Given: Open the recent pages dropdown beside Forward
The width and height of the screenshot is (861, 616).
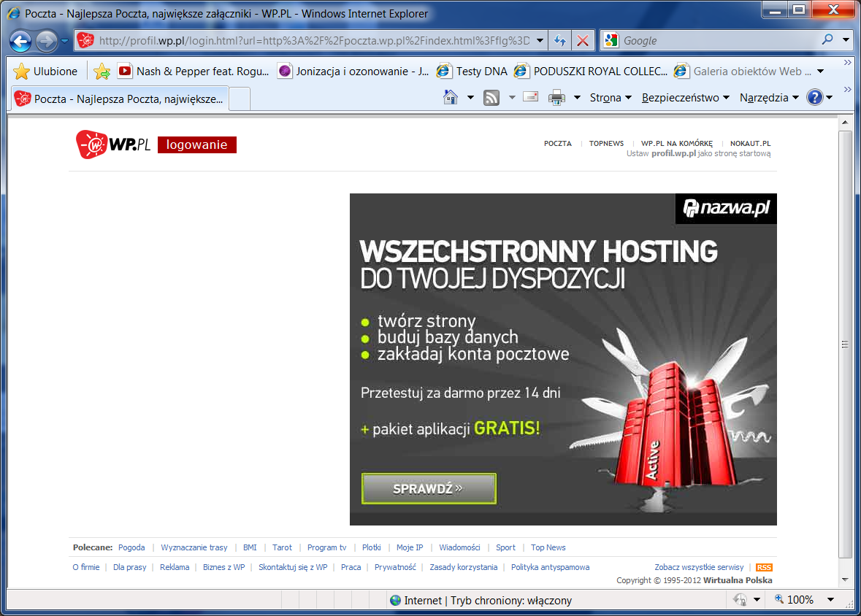Looking at the screenshot, I should tap(64, 41).
